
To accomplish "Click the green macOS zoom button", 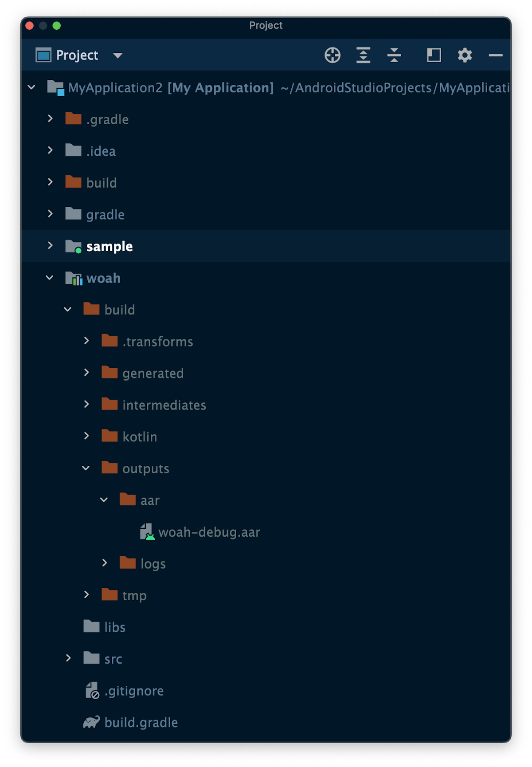I will (x=57, y=25).
